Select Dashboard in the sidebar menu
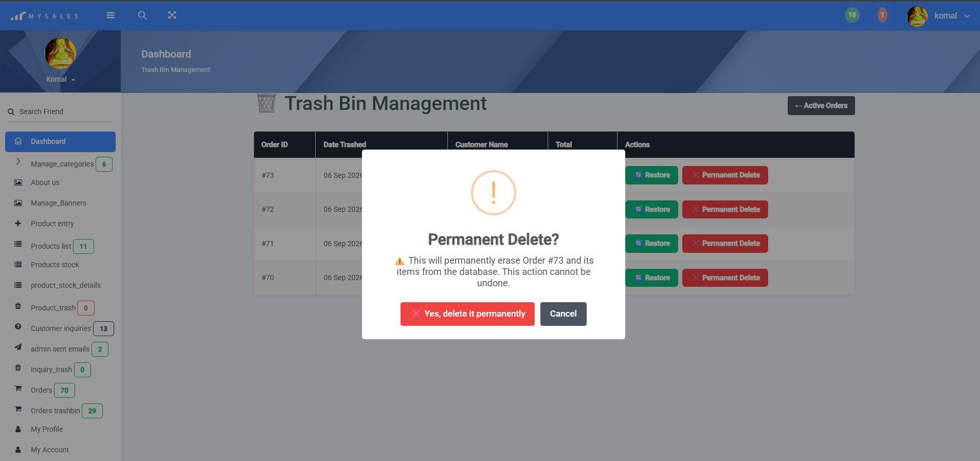980x461 pixels. pos(60,141)
